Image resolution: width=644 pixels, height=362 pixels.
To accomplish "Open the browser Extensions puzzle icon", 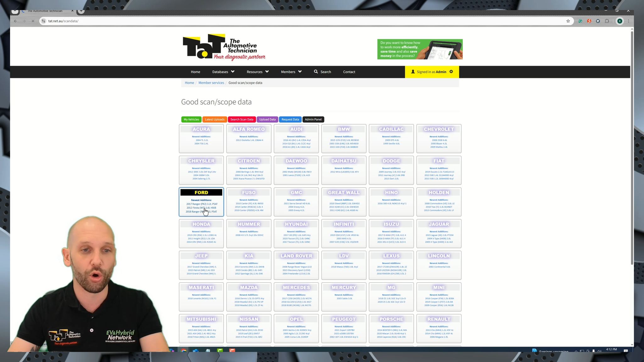I will [607, 21].
